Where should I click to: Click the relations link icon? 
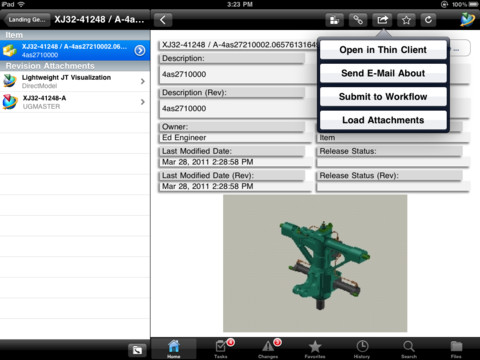[358, 20]
